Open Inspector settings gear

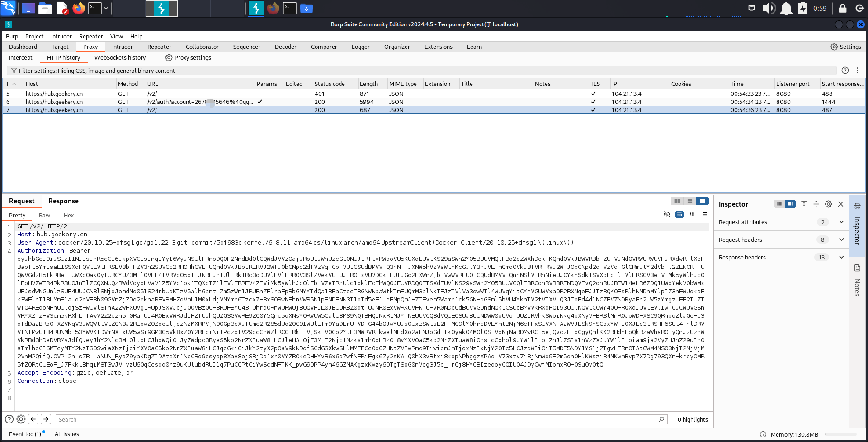[x=828, y=204]
